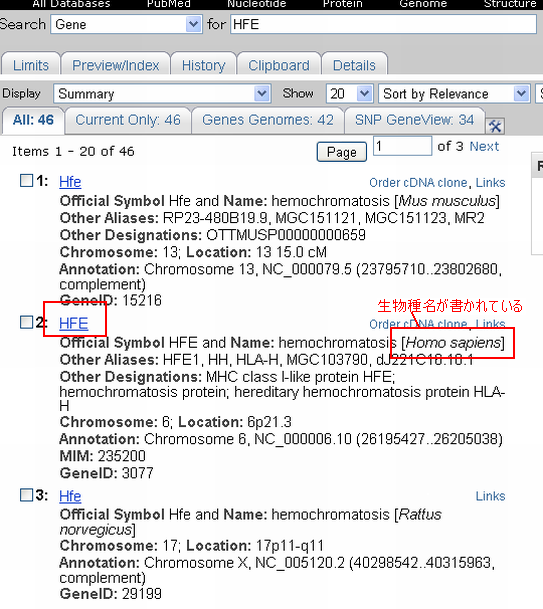Screen dimensions: 543x609
Task: Open the Sort by Relevance dropdown
Action: [x=454, y=94]
